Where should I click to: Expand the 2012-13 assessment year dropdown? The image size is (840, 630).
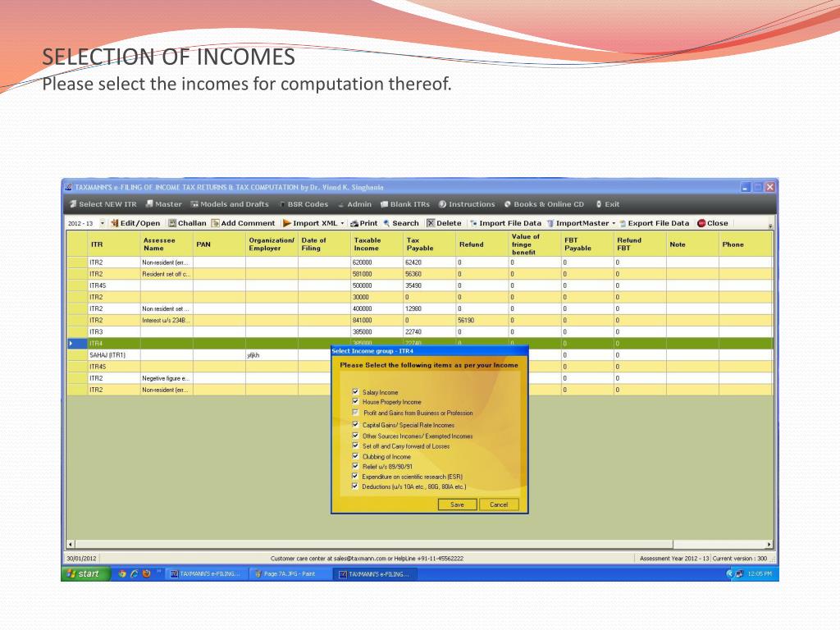(103, 223)
